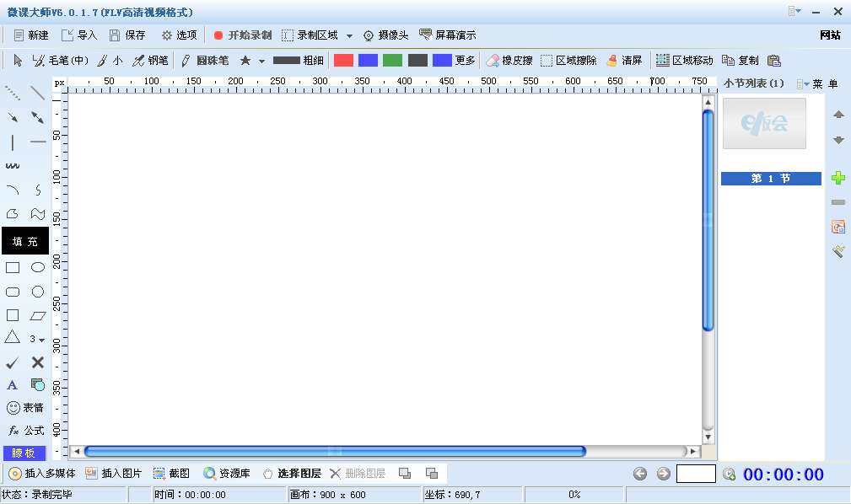The height and width of the screenshot is (504, 851).
Task: Expand the star shape dropdown
Action: tap(261, 61)
